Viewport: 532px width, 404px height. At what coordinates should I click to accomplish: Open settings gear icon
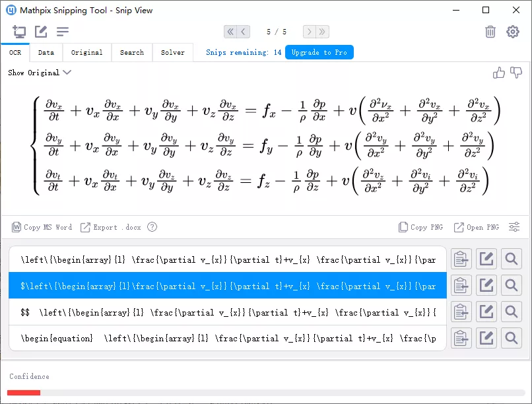513,32
